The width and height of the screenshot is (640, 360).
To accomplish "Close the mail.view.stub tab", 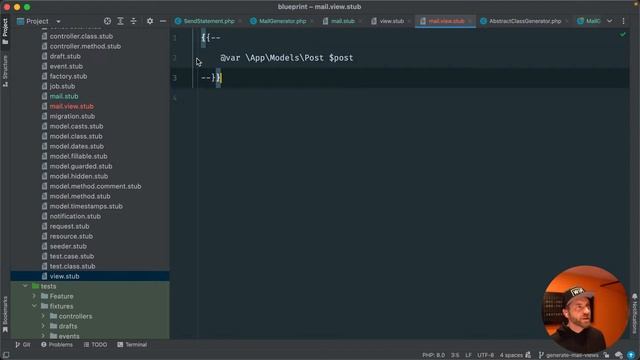I will click(x=470, y=21).
